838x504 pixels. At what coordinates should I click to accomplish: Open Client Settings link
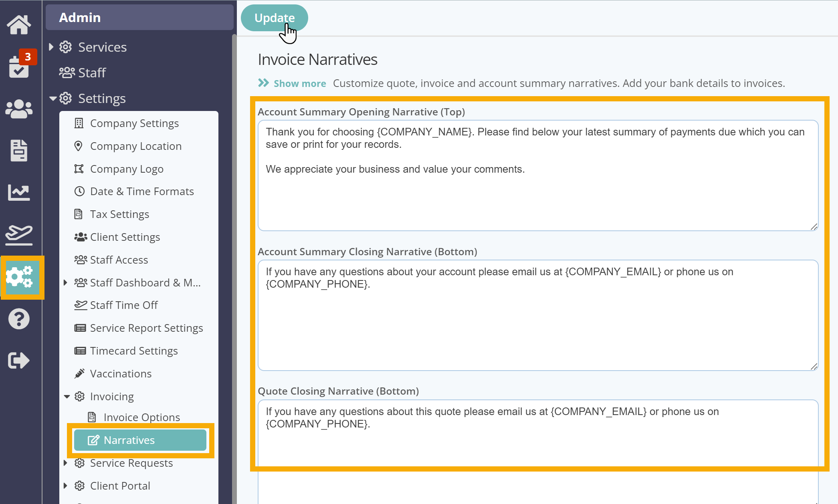click(x=125, y=237)
